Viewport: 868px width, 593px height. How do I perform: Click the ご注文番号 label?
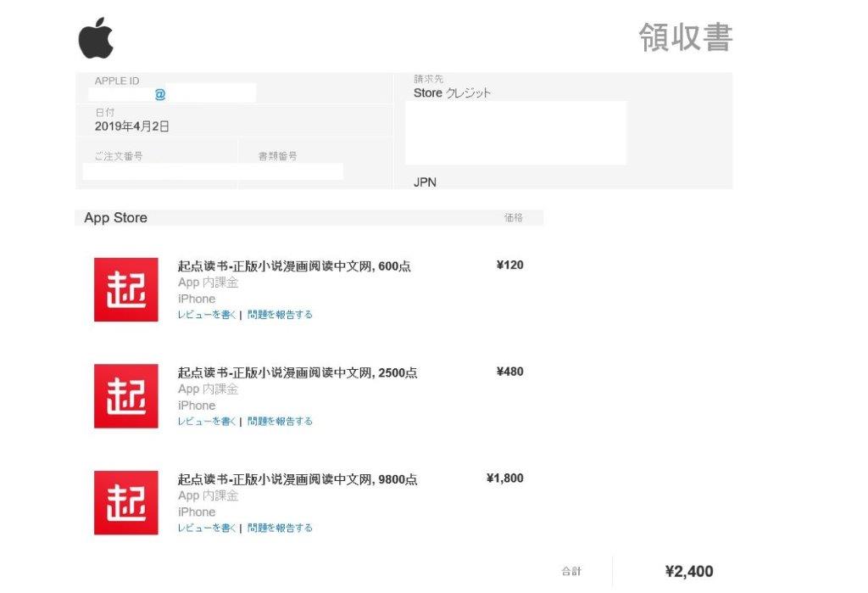tap(119, 156)
